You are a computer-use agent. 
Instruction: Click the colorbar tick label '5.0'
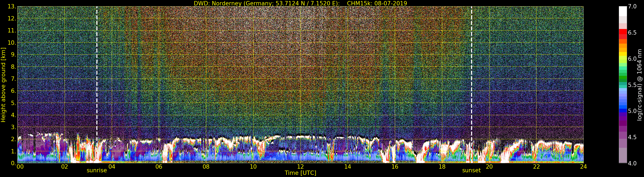point(632,111)
